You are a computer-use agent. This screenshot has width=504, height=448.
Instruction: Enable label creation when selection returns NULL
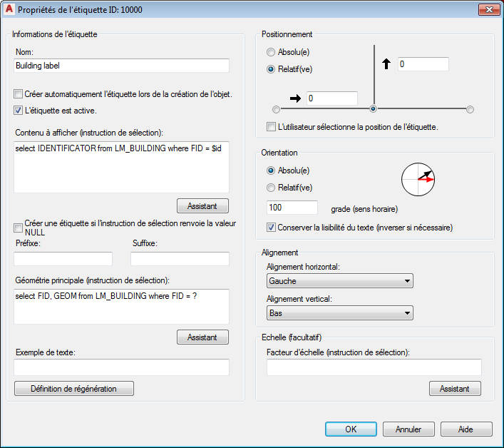point(18,228)
